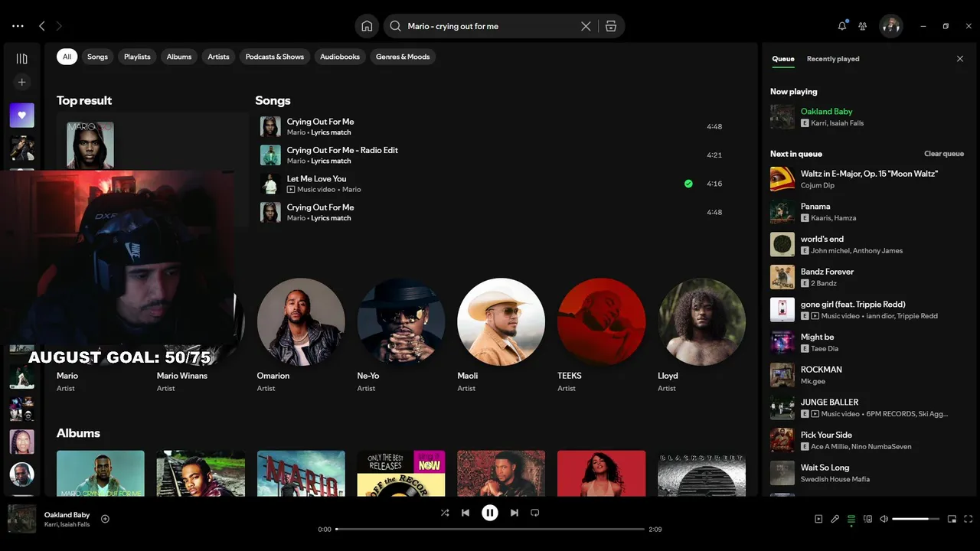
Task: Create playlist with plus icon
Action: click(x=21, y=82)
